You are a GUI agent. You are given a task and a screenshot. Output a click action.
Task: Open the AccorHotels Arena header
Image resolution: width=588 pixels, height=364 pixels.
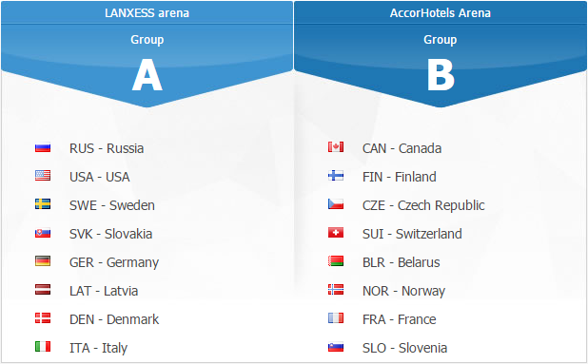441,12
